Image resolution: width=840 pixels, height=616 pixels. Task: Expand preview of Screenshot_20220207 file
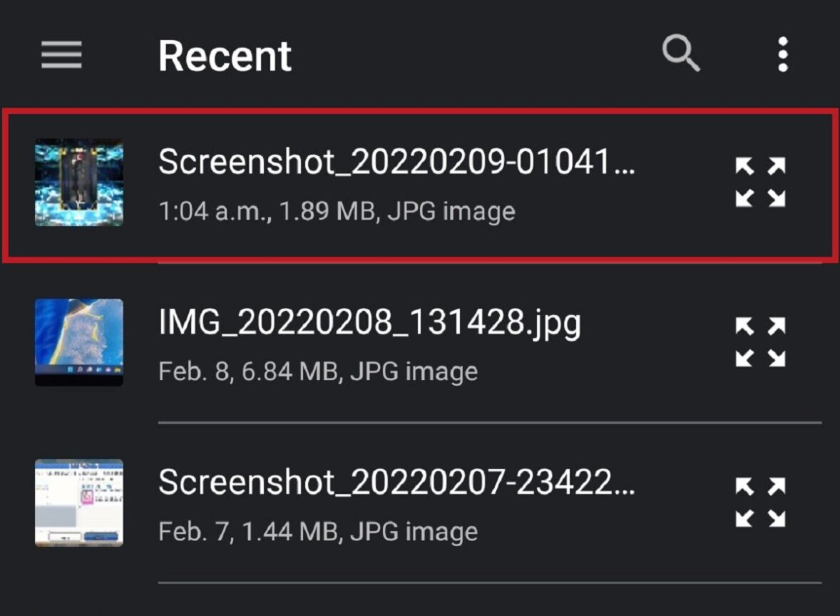760,503
